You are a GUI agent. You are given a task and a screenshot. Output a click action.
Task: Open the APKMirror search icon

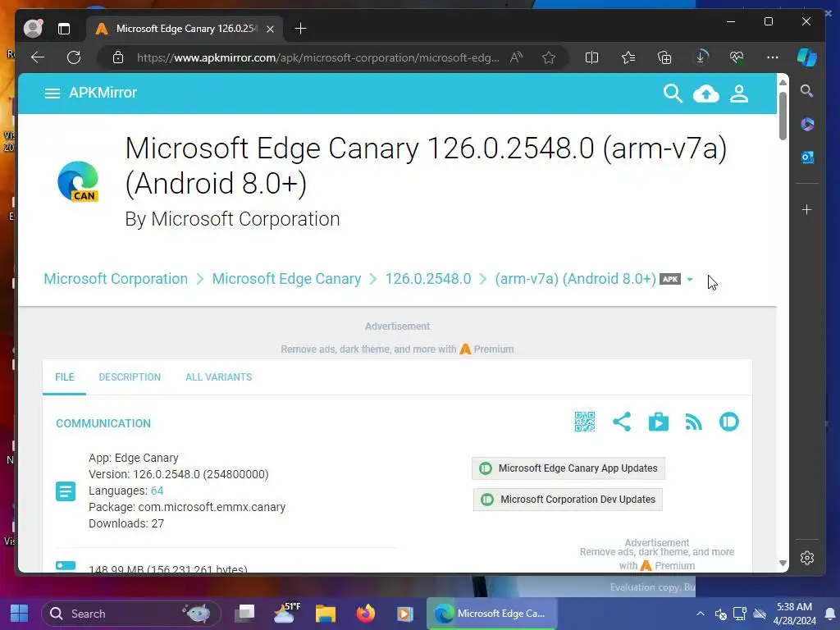[x=673, y=94]
